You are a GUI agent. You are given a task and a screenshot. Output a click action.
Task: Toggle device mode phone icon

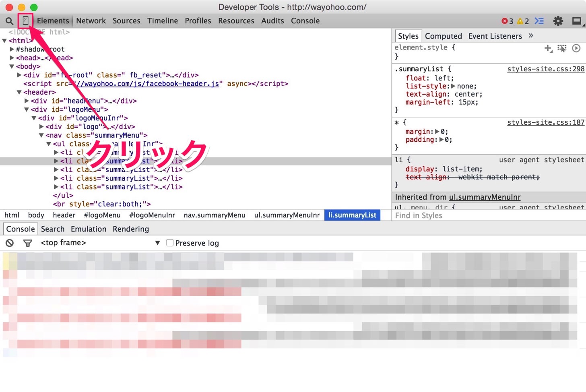point(25,21)
